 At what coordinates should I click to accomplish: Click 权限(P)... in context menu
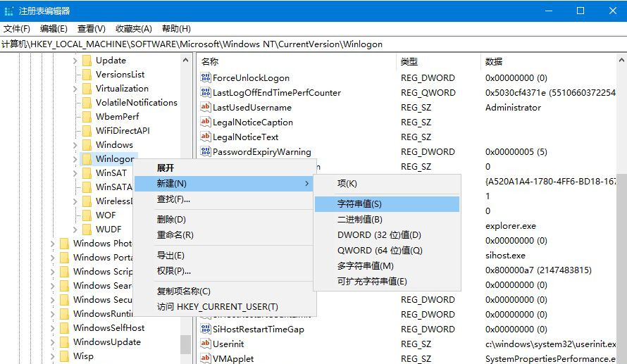tap(173, 270)
